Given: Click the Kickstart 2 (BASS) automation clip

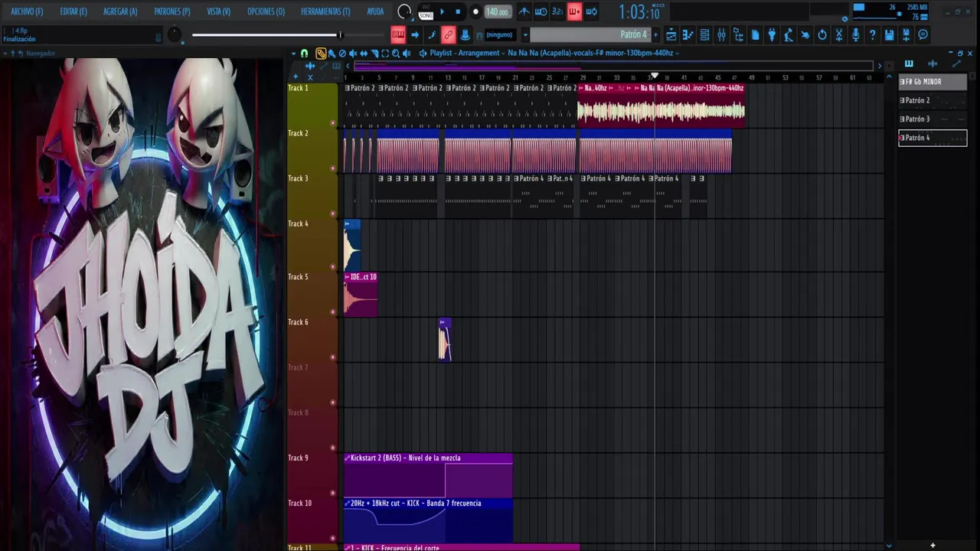Looking at the screenshot, I should [428, 475].
